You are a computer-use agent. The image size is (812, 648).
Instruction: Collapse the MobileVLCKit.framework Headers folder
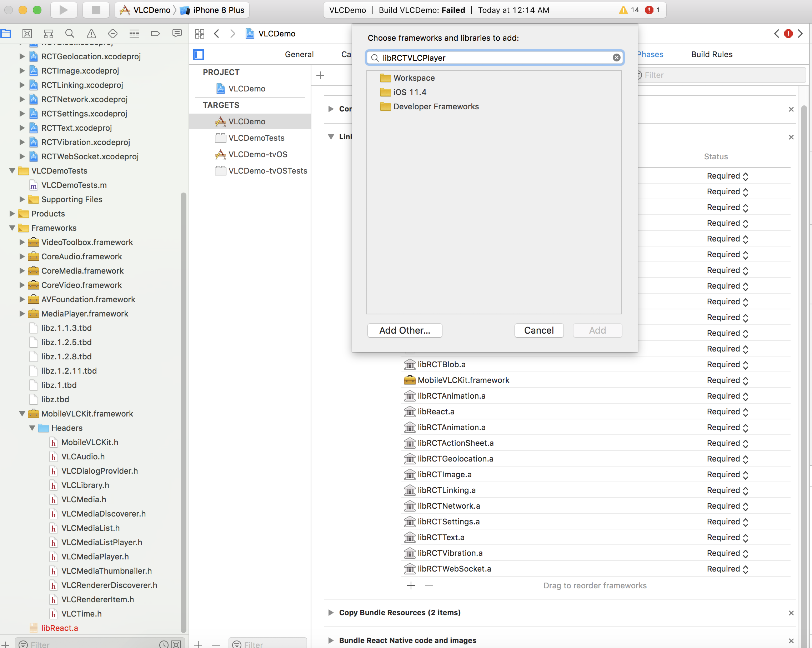pyautogui.click(x=32, y=428)
